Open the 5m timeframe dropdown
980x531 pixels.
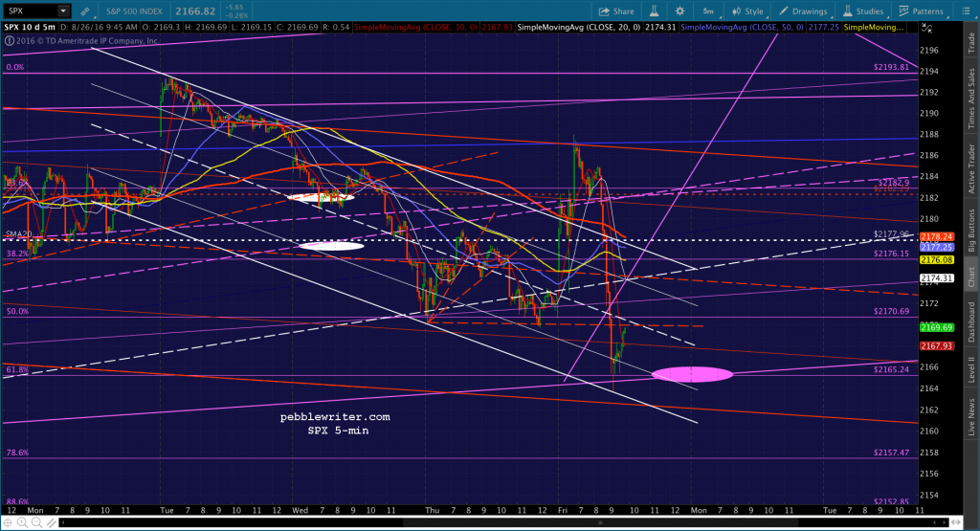coord(709,11)
